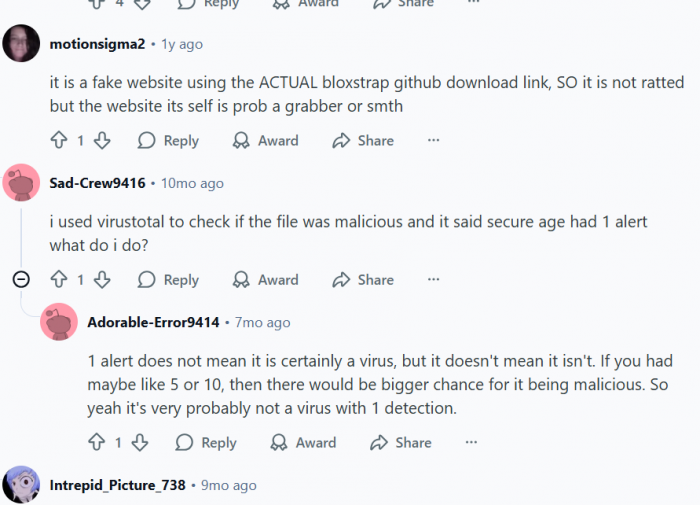Share motionsigma2's comment

coord(363,141)
